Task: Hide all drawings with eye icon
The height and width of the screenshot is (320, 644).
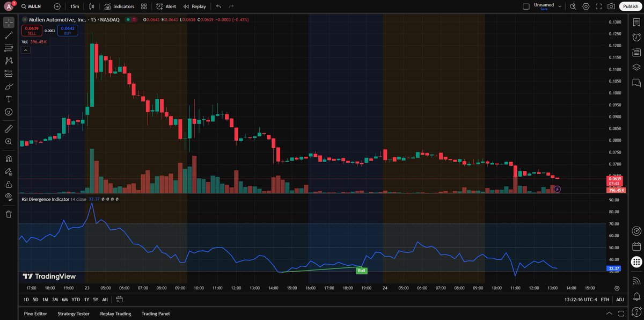Action: pyautogui.click(x=9, y=197)
